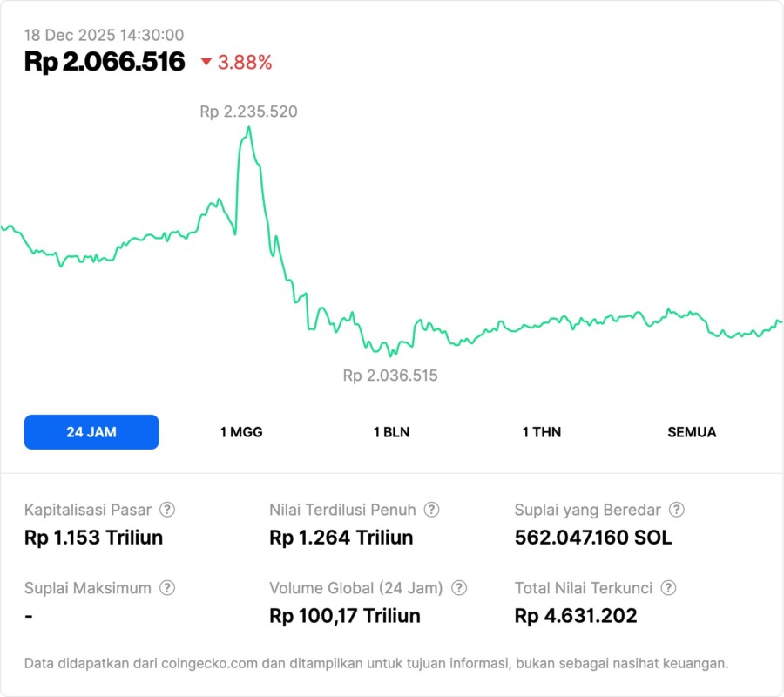Image resolution: width=784 pixels, height=697 pixels.
Task: Click the 562.047.160 SOL supply value
Action: (x=593, y=538)
